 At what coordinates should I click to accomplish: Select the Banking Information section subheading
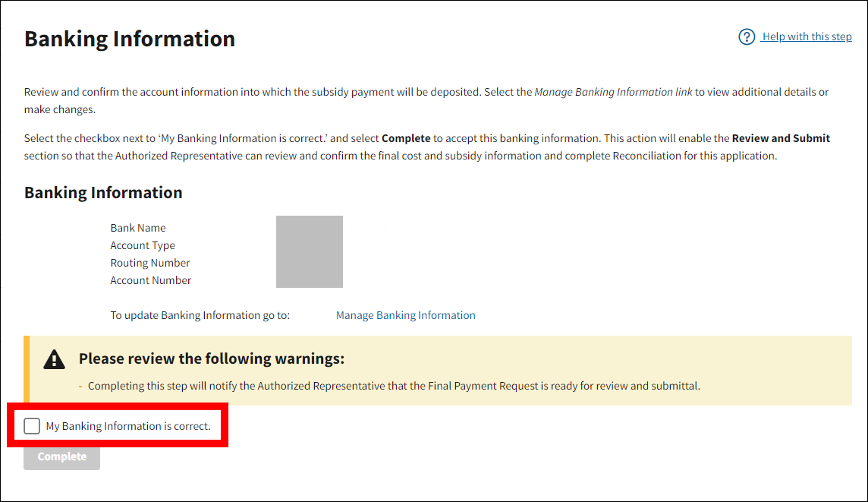103,193
